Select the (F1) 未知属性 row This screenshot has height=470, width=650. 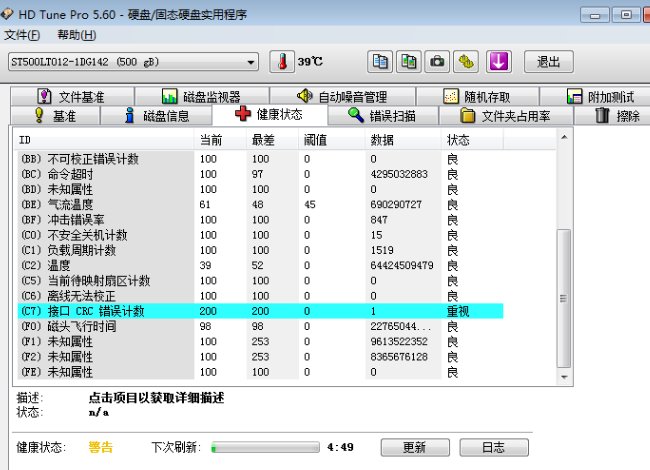260,342
